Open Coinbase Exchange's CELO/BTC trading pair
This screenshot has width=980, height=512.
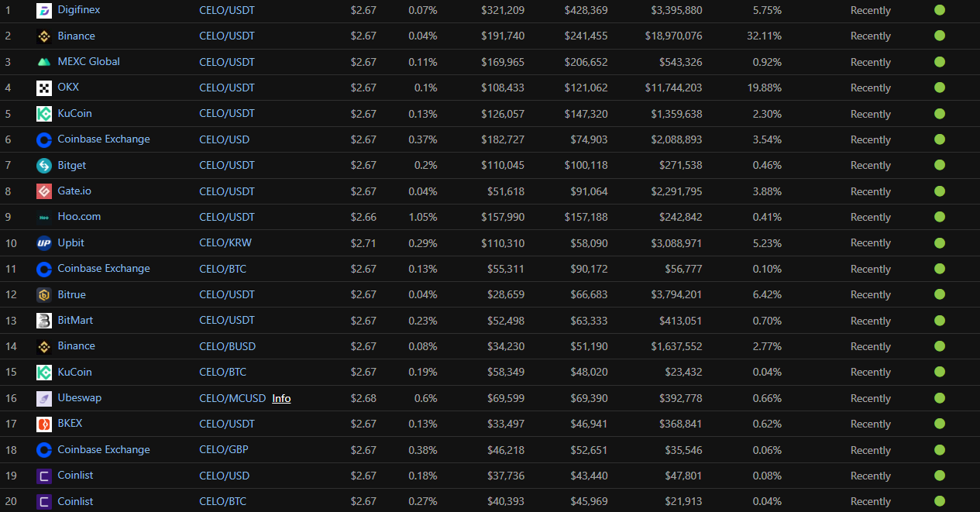pos(223,269)
